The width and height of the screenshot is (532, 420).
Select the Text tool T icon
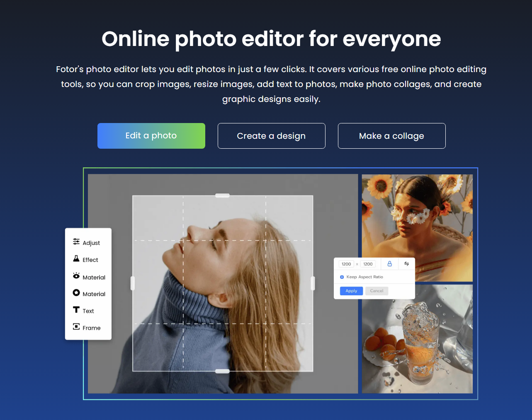tap(76, 309)
